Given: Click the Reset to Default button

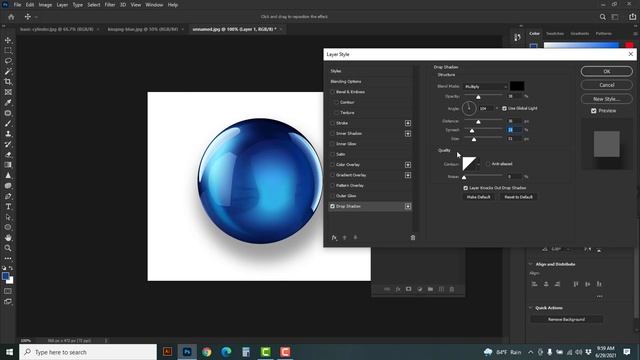Looking at the screenshot, I should pyautogui.click(x=518, y=197).
